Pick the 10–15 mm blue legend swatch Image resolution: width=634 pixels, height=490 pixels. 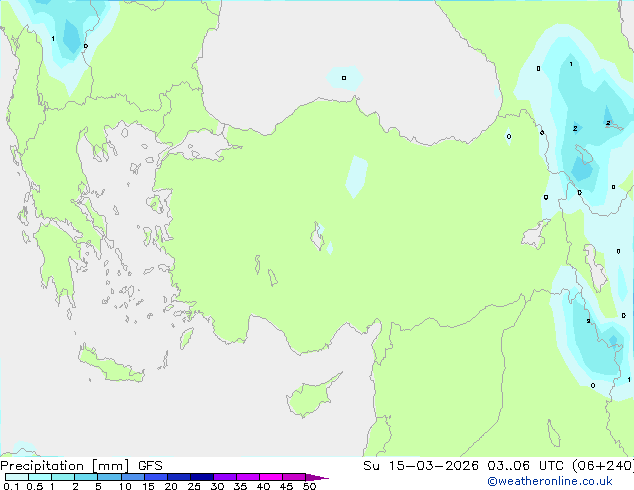[133, 477]
